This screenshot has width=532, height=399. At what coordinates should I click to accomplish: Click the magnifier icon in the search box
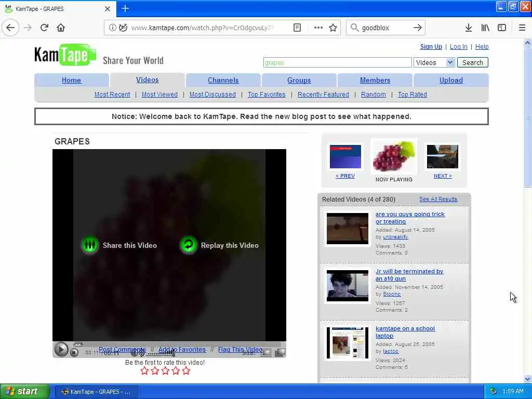[x=354, y=28]
